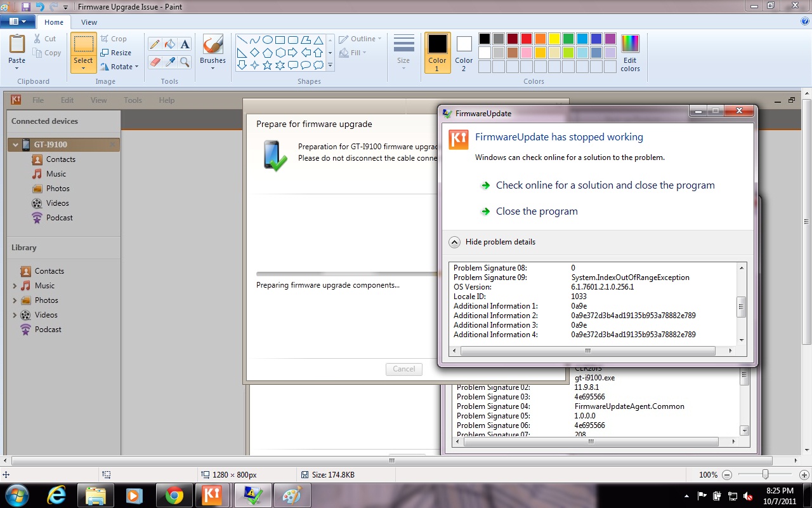The image size is (812, 508).
Task: Pick the Right arrow shape
Action: 292,52
